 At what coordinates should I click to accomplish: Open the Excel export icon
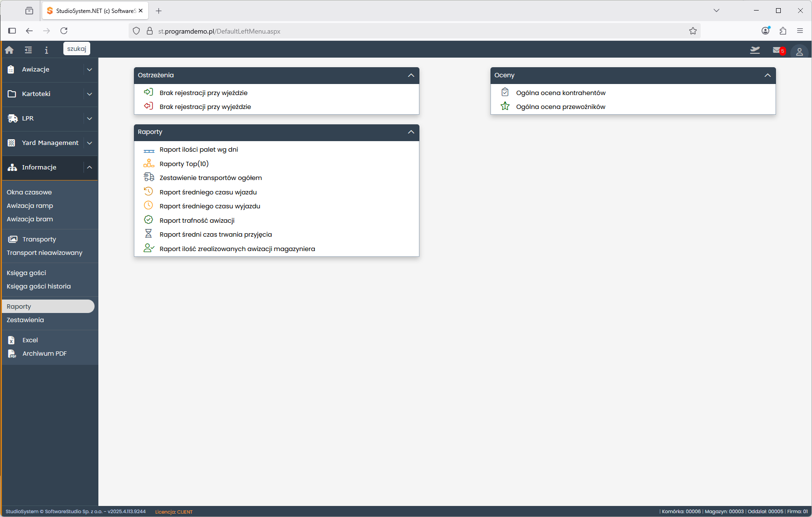click(x=12, y=340)
